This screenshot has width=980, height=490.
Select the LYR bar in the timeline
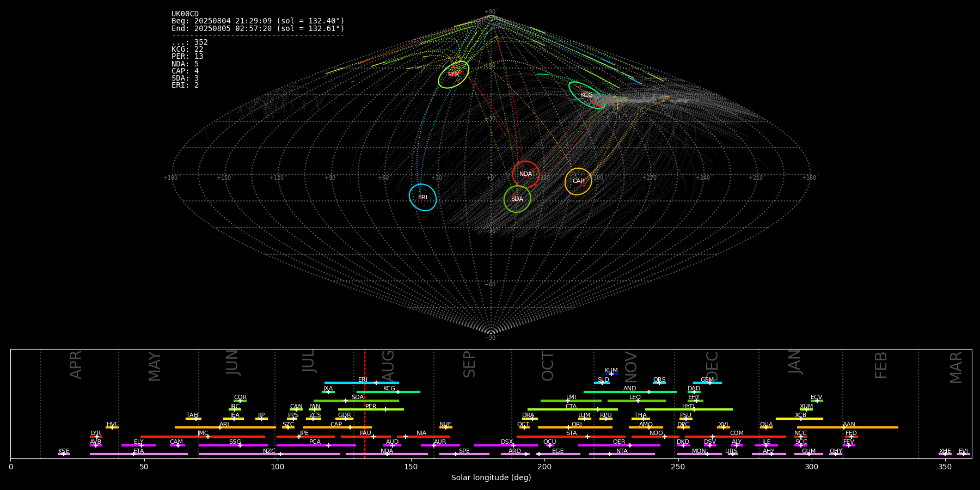click(96, 436)
